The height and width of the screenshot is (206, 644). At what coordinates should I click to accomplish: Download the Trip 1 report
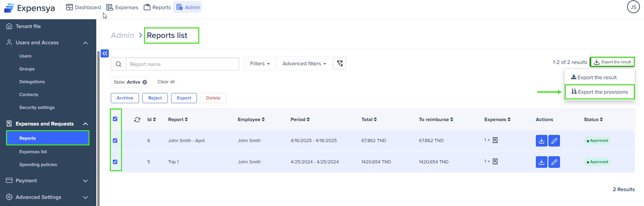pos(542,162)
